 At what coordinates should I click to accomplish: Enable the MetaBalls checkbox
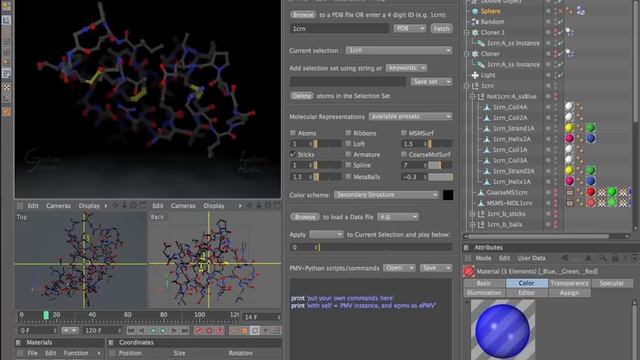point(348,176)
